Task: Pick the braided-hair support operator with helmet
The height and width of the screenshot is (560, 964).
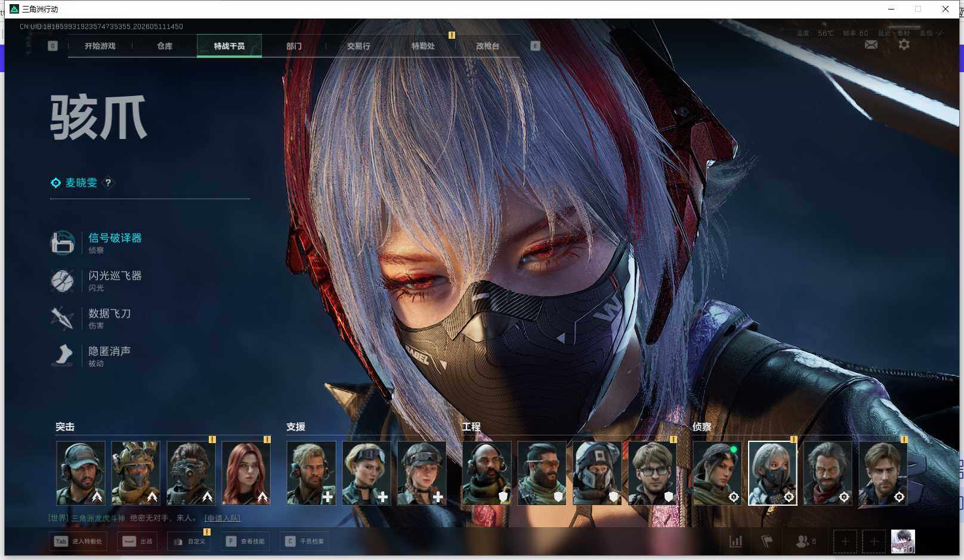Action: pyautogui.click(x=422, y=473)
